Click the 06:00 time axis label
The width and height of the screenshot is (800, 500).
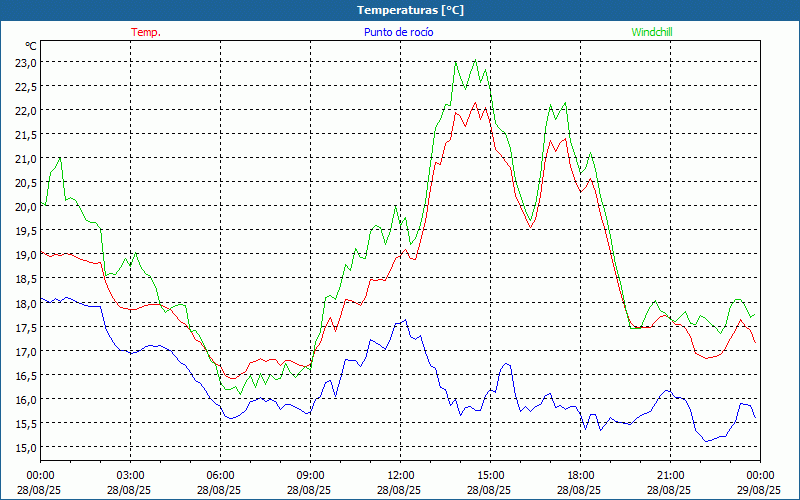(221, 476)
